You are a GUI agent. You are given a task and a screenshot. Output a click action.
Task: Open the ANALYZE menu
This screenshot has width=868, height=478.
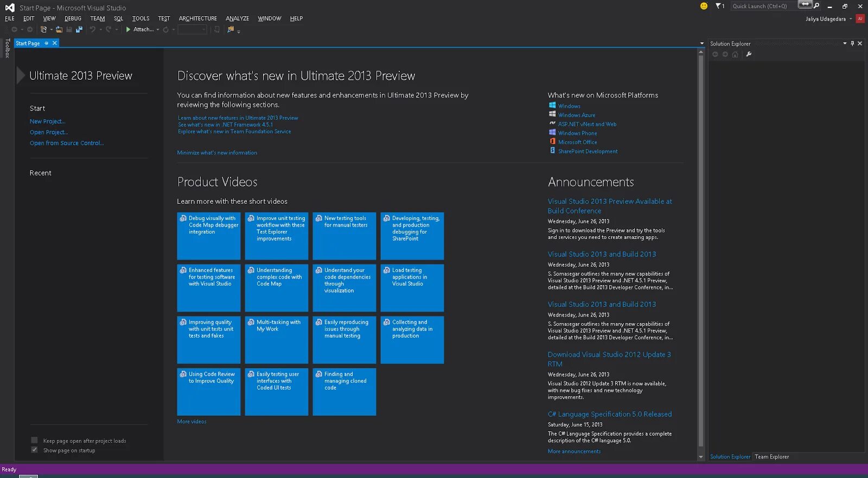(x=237, y=18)
